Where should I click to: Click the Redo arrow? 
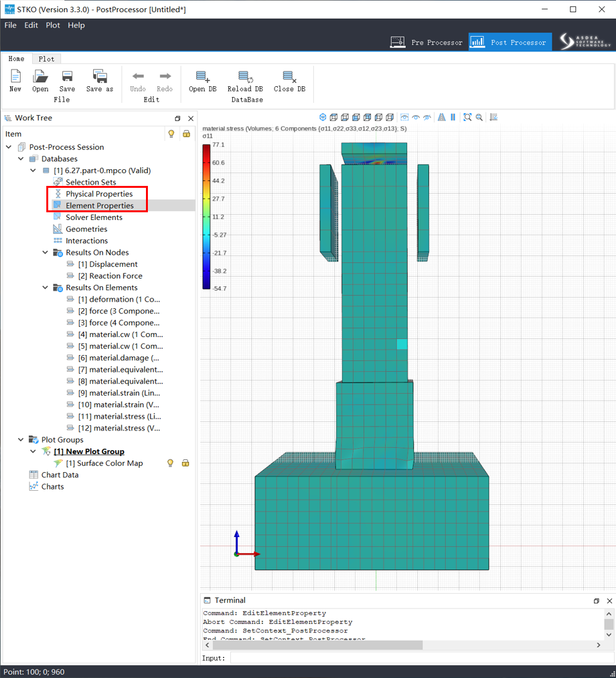coord(165,76)
